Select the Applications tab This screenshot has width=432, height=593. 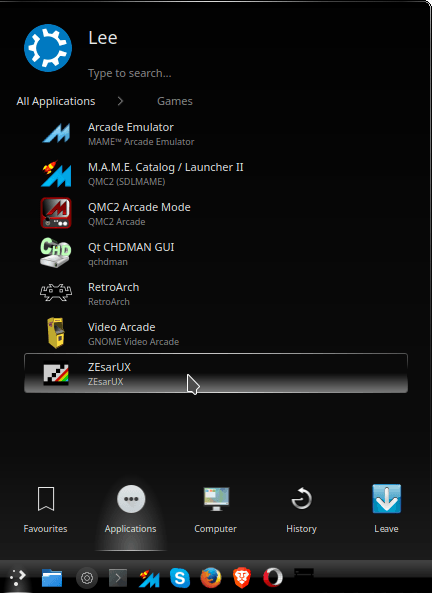pos(131,510)
